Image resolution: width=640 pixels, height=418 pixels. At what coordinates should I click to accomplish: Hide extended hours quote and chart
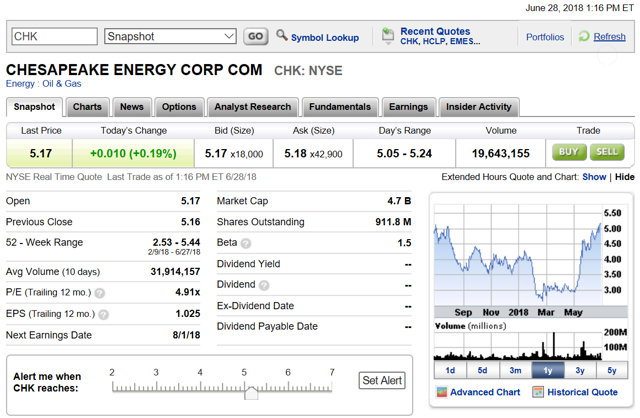[624, 177]
